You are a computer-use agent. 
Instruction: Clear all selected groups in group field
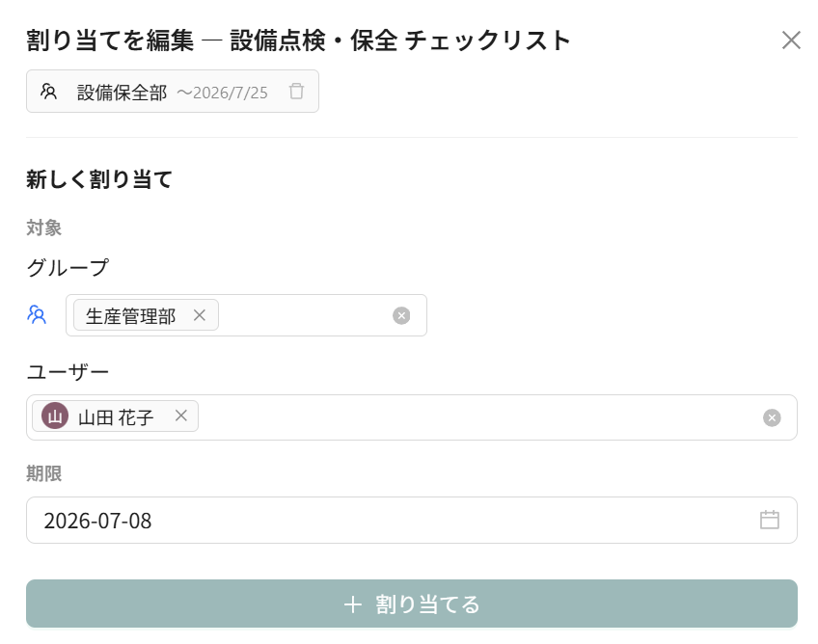point(401,315)
